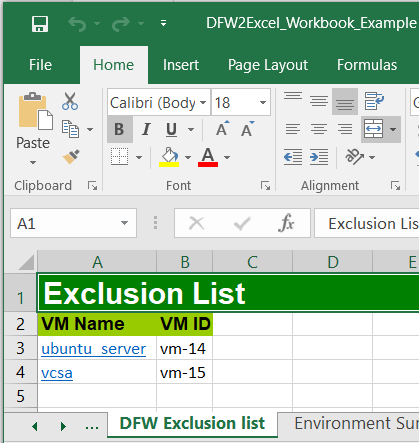The image size is (419, 443).
Task: Open the ubuntu_server hyperlink
Action: tap(94, 349)
